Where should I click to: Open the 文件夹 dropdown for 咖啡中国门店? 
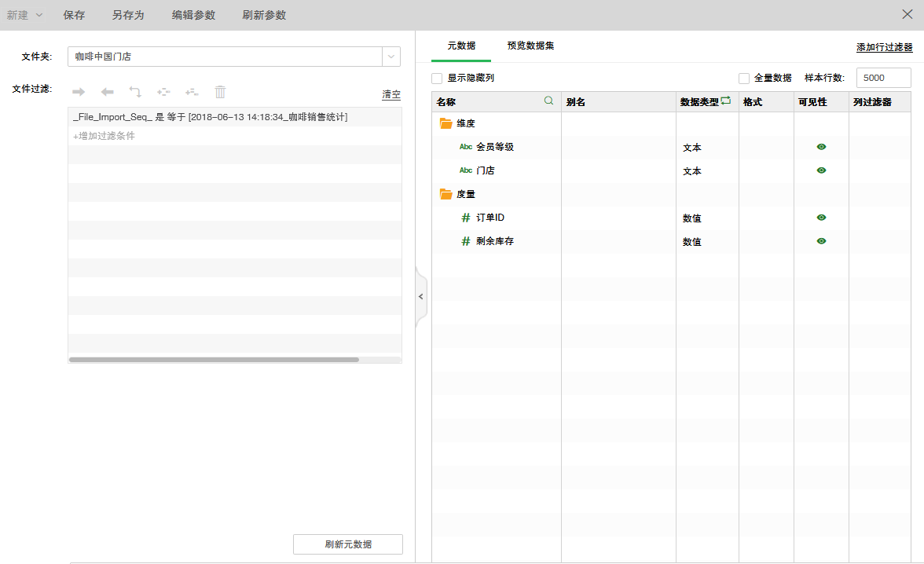pyautogui.click(x=390, y=57)
